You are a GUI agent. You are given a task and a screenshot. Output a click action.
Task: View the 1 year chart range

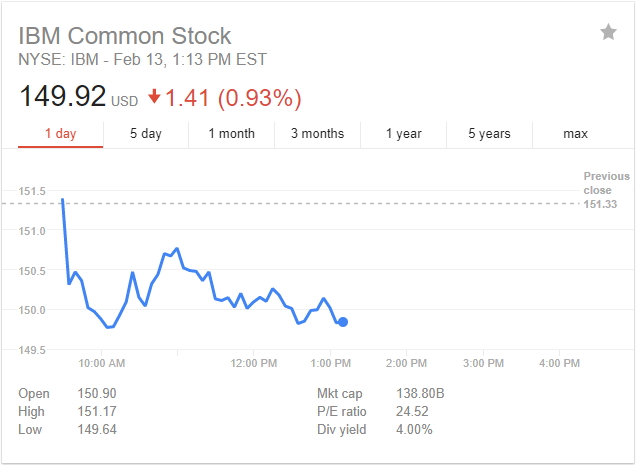click(403, 133)
